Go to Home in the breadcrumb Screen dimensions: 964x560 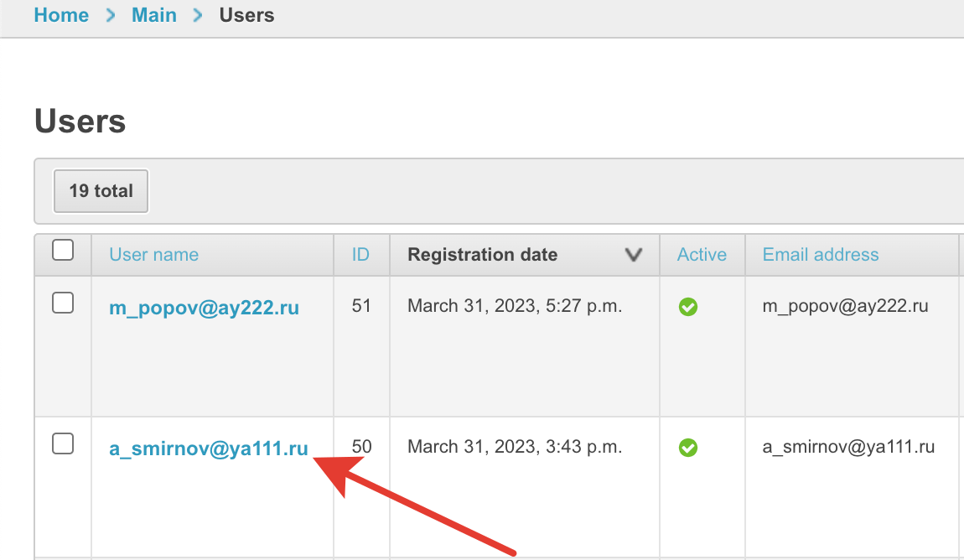pos(61,15)
